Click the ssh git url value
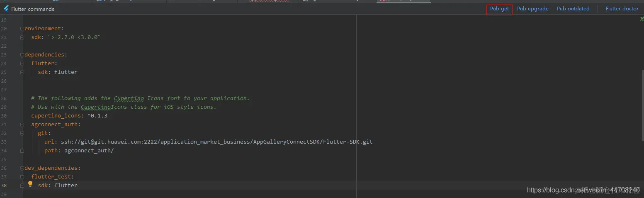The height and width of the screenshot is (198, 644). pos(217,142)
